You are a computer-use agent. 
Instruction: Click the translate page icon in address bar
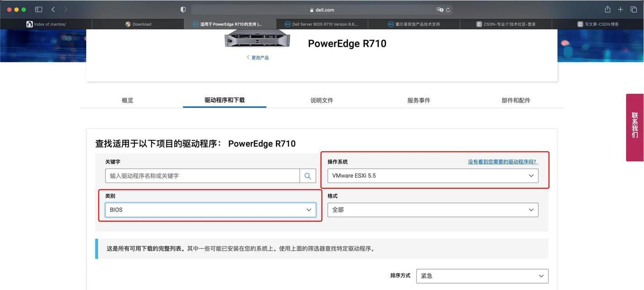(439, 10)
